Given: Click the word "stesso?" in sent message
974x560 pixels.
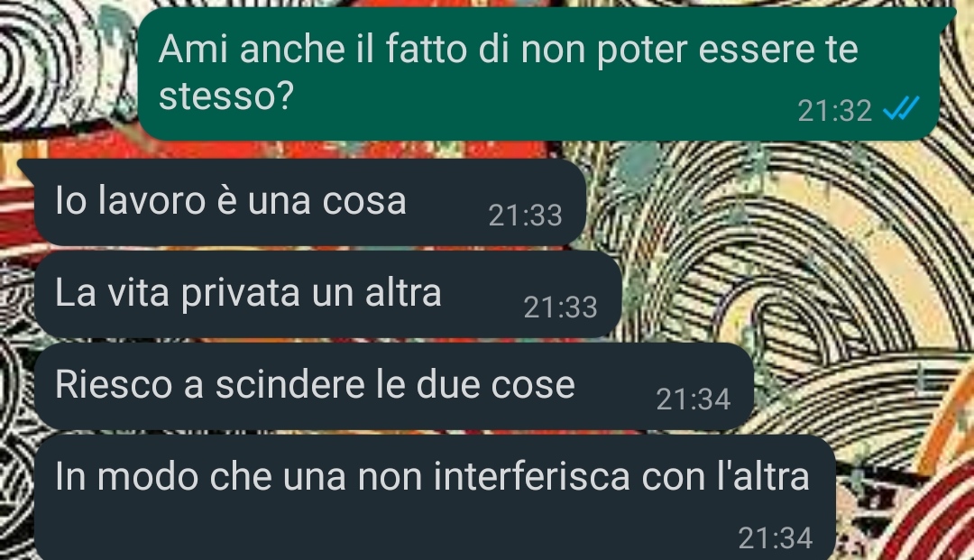Looking at the screenshot, I should pos(226,96).
